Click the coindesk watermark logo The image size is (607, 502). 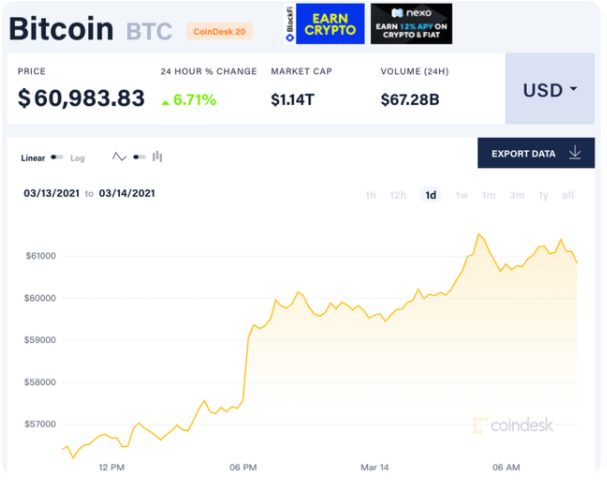pyautogui.click(x=513, y=425)
